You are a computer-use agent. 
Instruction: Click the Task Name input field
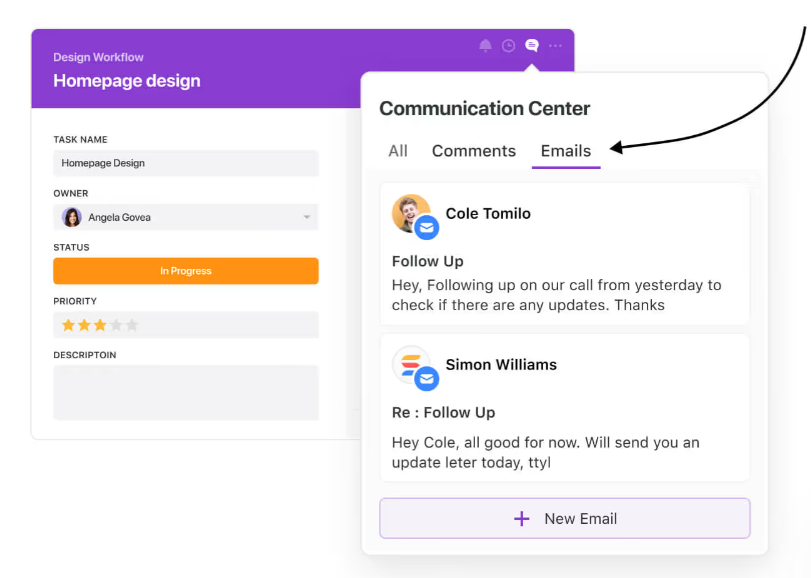(x=186, y=163)
